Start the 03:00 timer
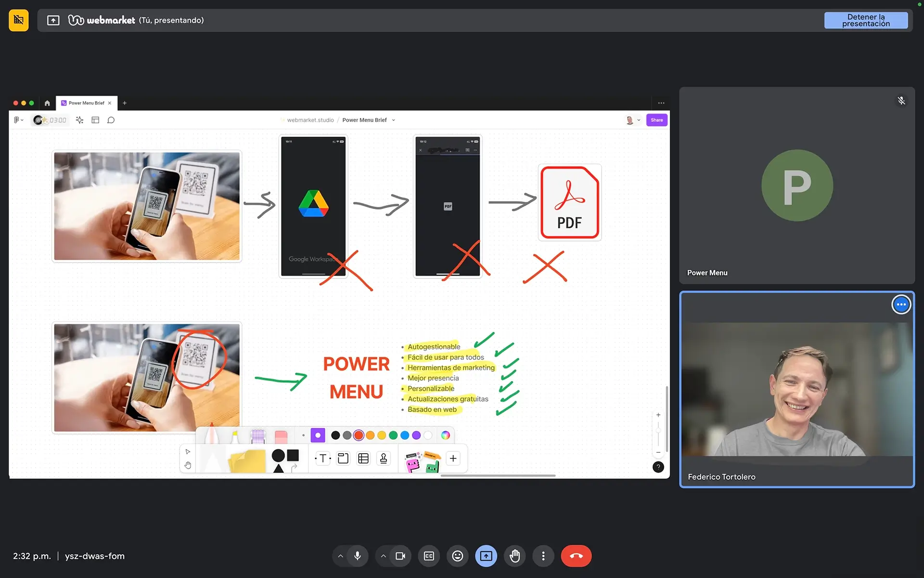 tap(50, 120)
